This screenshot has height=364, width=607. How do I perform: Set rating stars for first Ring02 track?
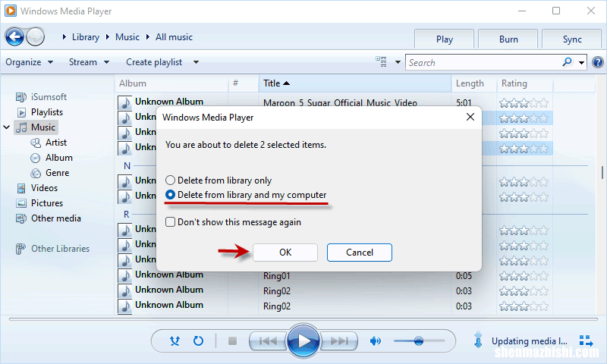tap(524, 291)
